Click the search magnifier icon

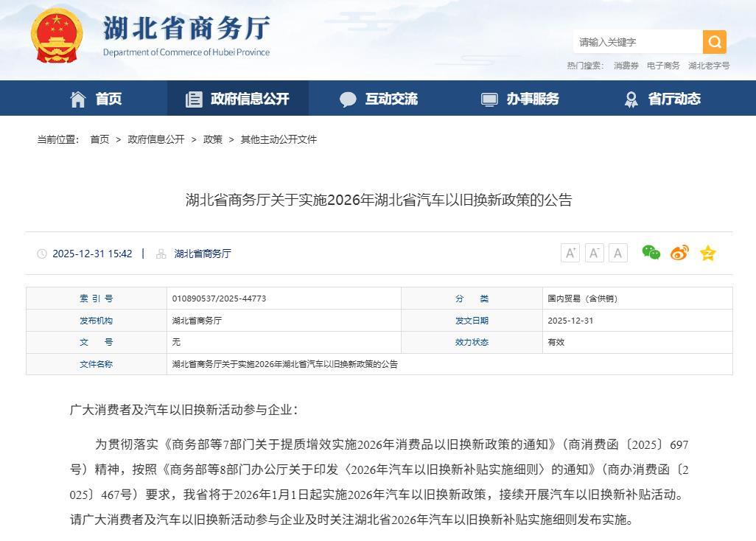(714, 42)
